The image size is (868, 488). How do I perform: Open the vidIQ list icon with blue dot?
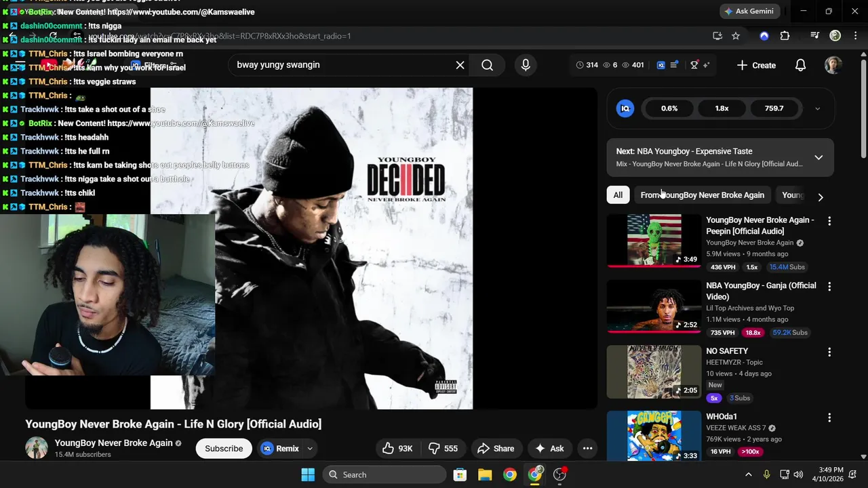point(674,65)
